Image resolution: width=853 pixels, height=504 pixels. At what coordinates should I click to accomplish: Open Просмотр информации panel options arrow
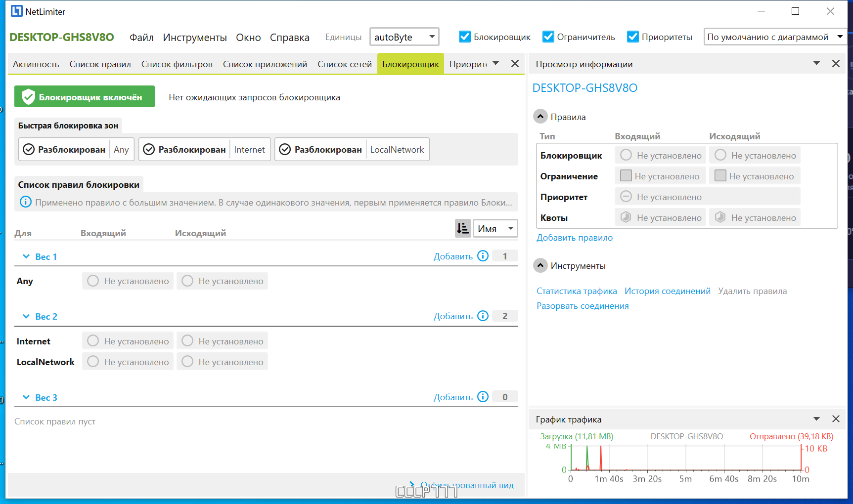point(816,63)
